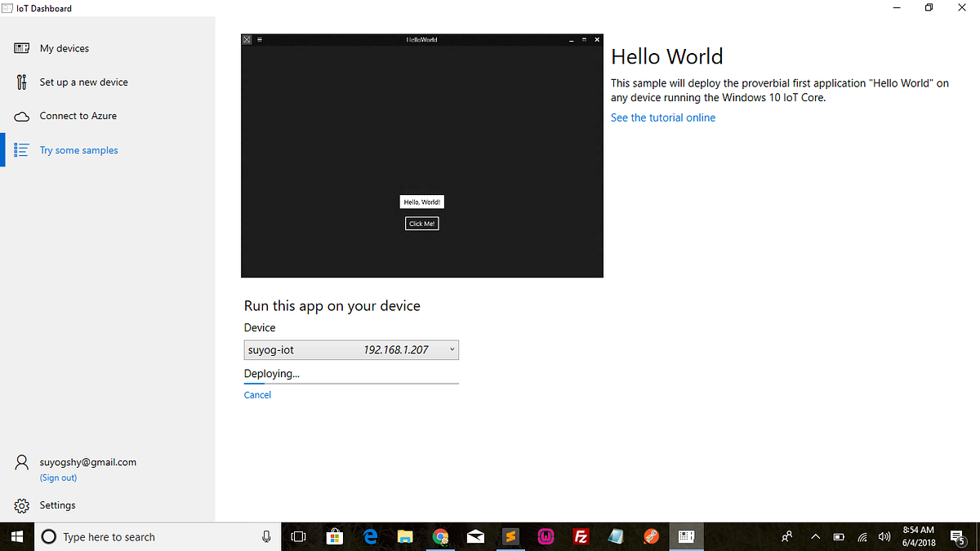Viewport: 980px width, 551px height.
Task: Open the Windows Start menu
Action: click(x=16, y=536)
